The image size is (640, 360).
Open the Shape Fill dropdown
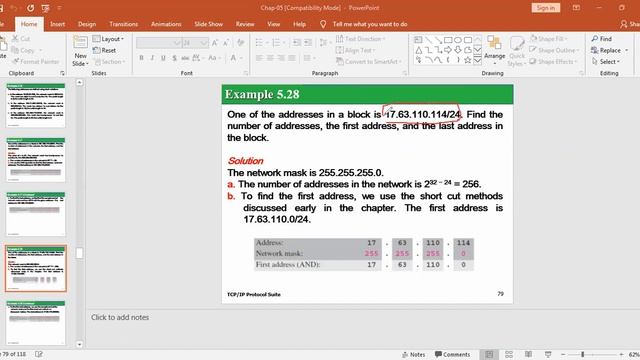click(549, 39)
